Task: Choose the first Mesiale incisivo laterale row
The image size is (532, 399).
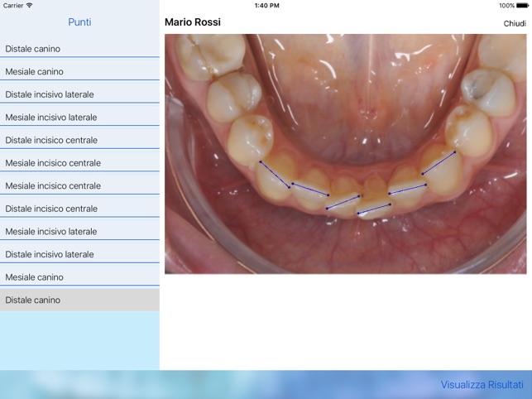Action: 79,118
